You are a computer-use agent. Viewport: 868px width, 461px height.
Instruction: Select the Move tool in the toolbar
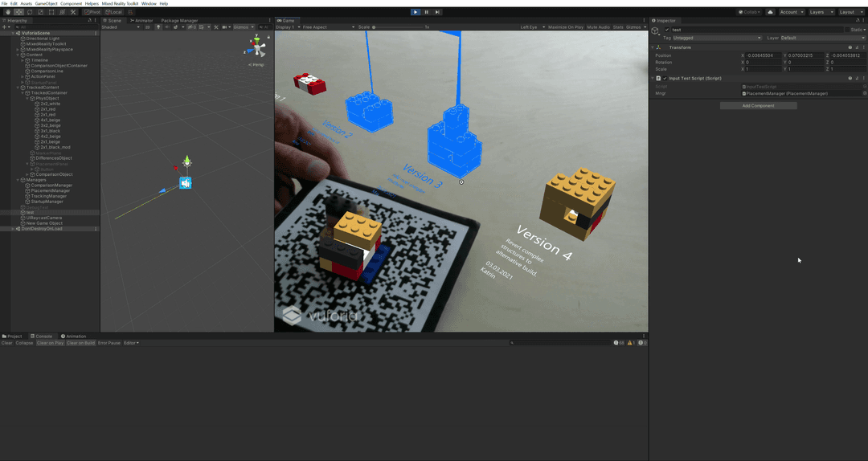(18, 11)
